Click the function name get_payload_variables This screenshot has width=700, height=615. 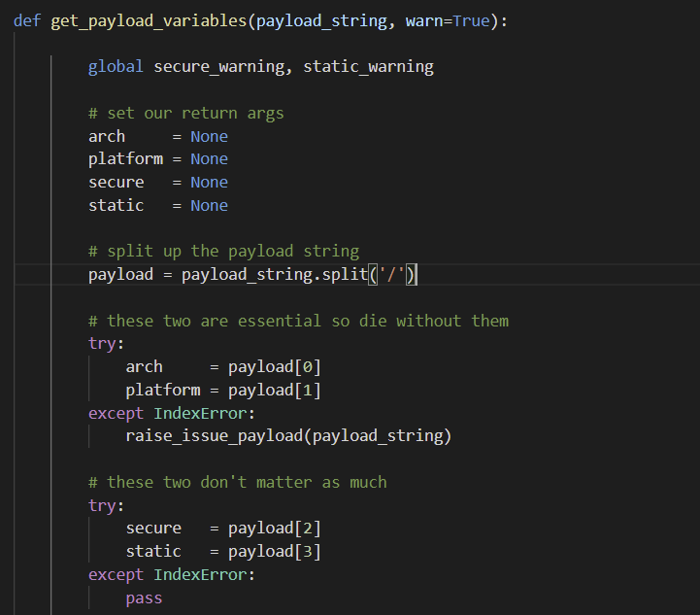coord(149,21)
